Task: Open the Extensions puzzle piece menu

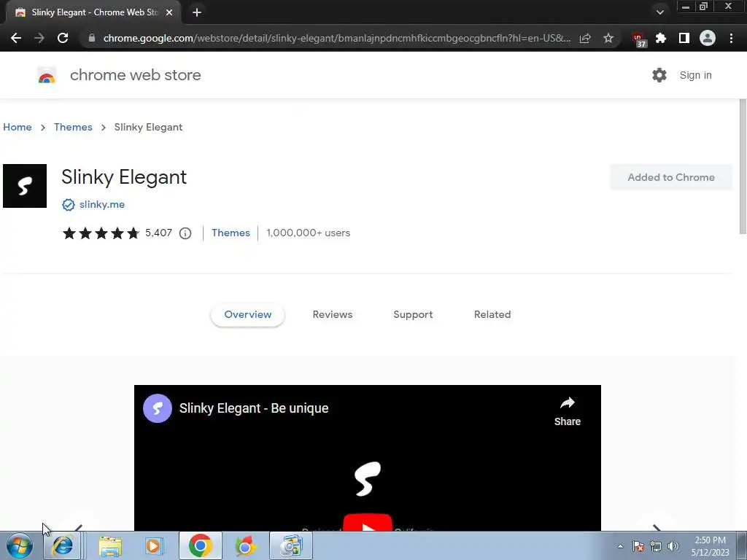Action: click(x=661, y=38)
